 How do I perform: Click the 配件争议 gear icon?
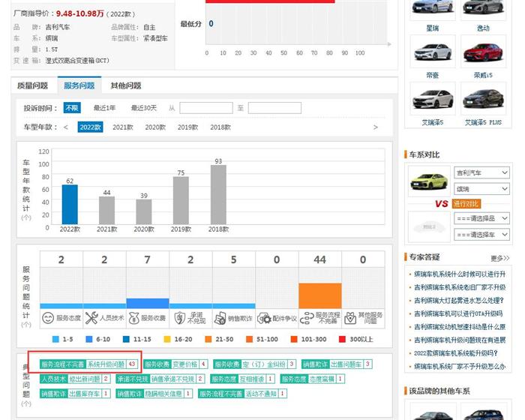264,319
